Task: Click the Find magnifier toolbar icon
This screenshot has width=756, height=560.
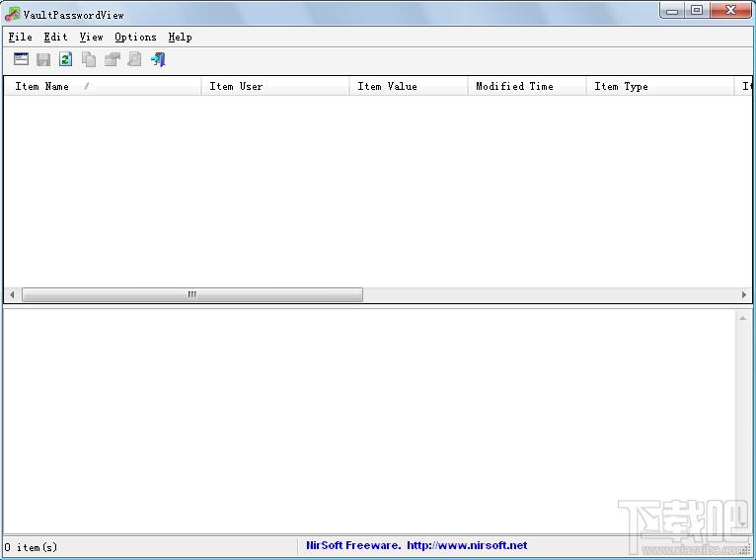Action: point(134,59)
